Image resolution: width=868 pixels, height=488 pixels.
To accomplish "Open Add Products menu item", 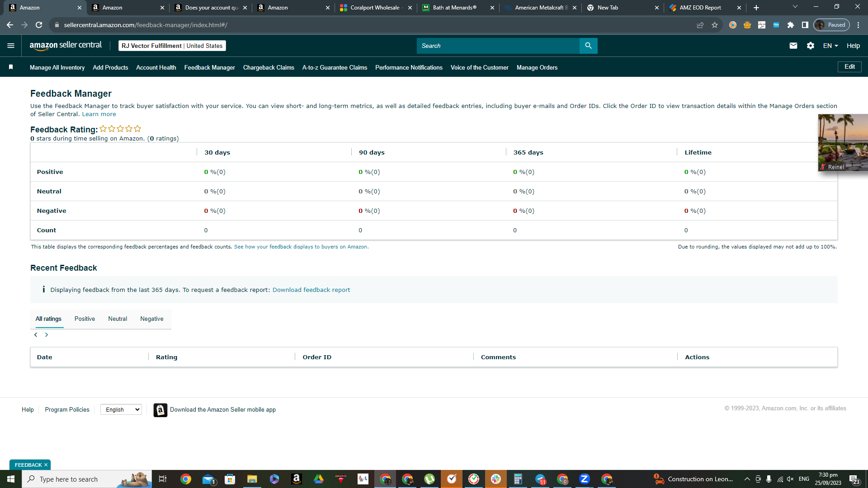I will pos(110,67).
